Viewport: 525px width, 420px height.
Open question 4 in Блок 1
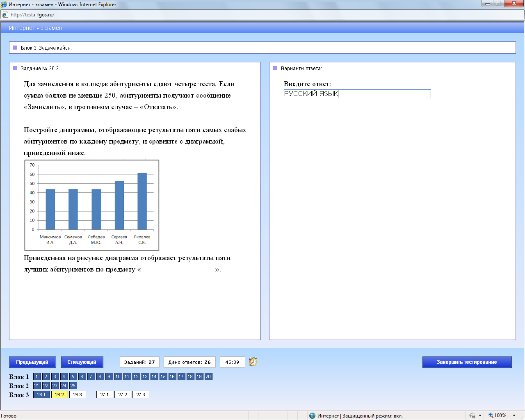pos(64,377)
